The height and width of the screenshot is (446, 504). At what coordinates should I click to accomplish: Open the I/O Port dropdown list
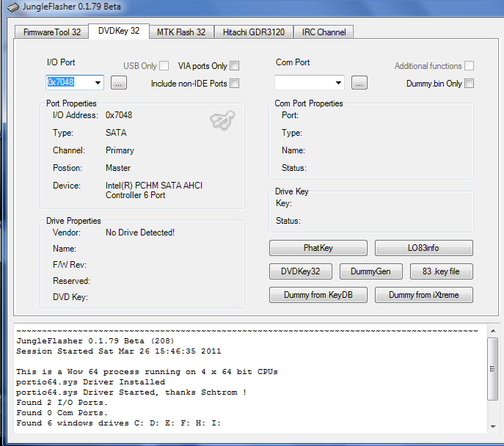[x=98, y=83]
